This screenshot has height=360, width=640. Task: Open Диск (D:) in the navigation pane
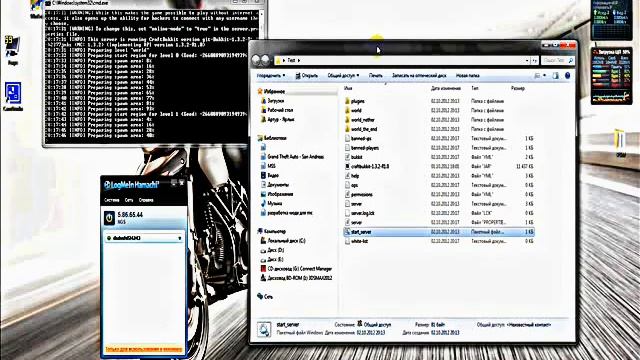click(276, 250)
